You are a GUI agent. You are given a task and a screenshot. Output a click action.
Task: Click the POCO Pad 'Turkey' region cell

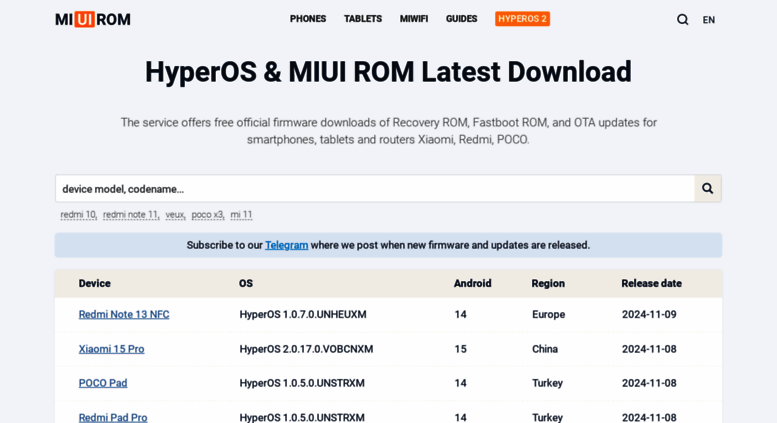point(548,383)
